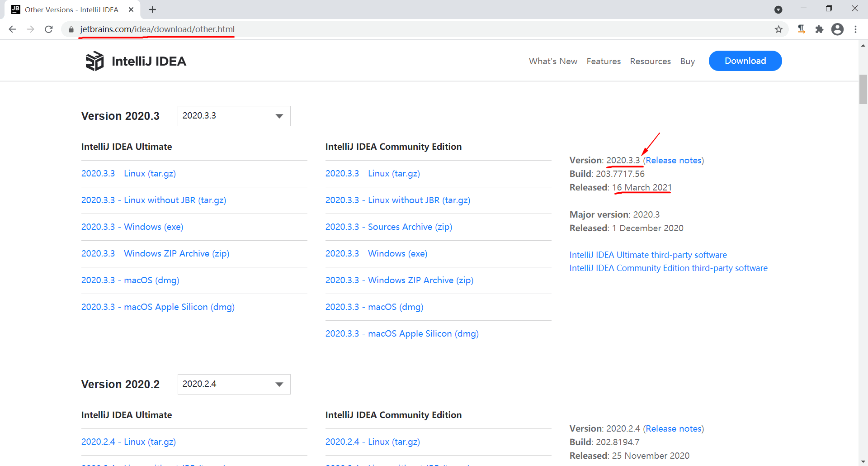The image size is (868, 466).
Task: Click the Released 25 November 2020 text
Action: point(630,456)
